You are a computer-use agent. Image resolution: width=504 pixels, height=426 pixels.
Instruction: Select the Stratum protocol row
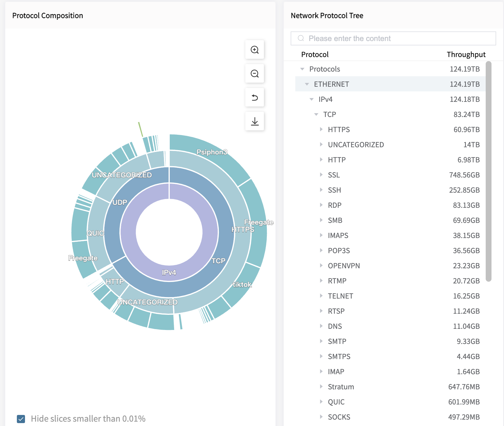coord(341,387)
